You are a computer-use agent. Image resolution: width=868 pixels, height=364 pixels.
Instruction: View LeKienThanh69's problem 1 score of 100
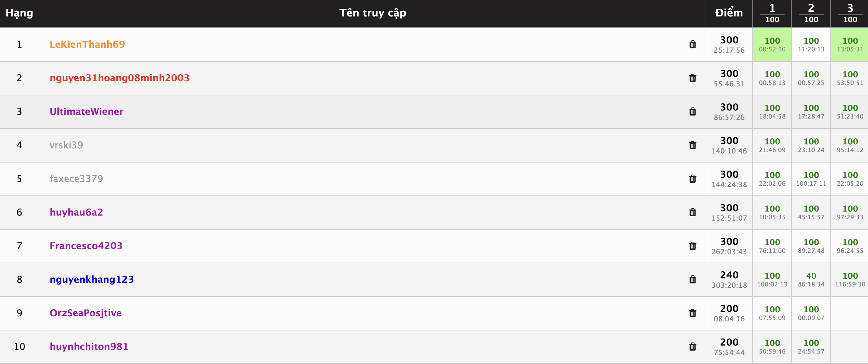coord(772,41)
